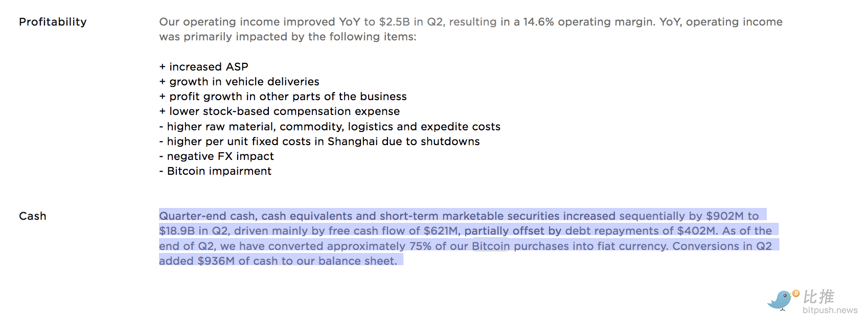
Task: Click the underlined word Bitcoin in Cash paragraph
Action: point(491,246)
